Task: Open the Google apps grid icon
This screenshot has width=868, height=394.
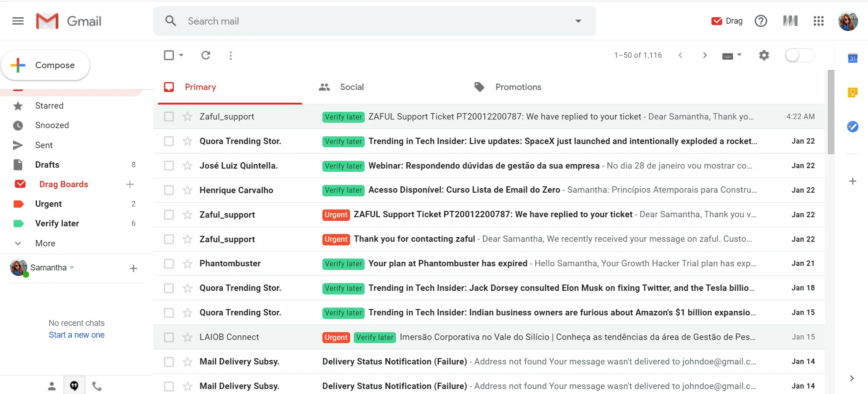Action: (818, 21)
